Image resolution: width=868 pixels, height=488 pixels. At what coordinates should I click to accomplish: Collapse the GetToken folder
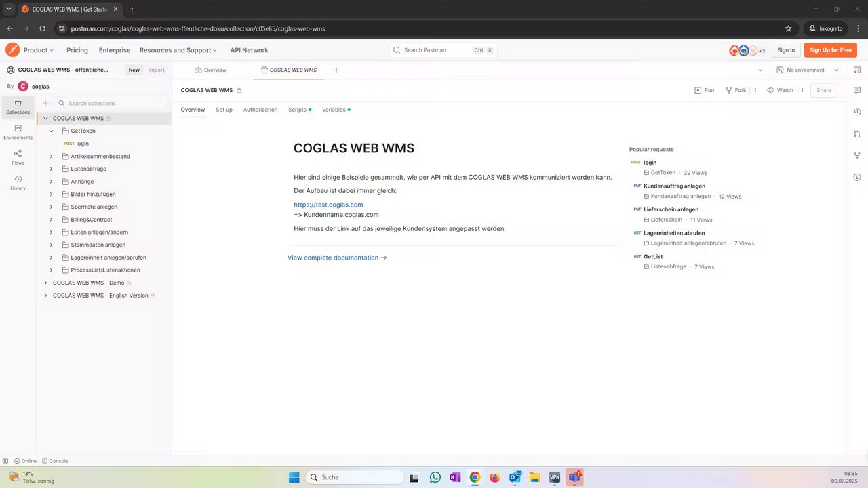pos(51,131)
